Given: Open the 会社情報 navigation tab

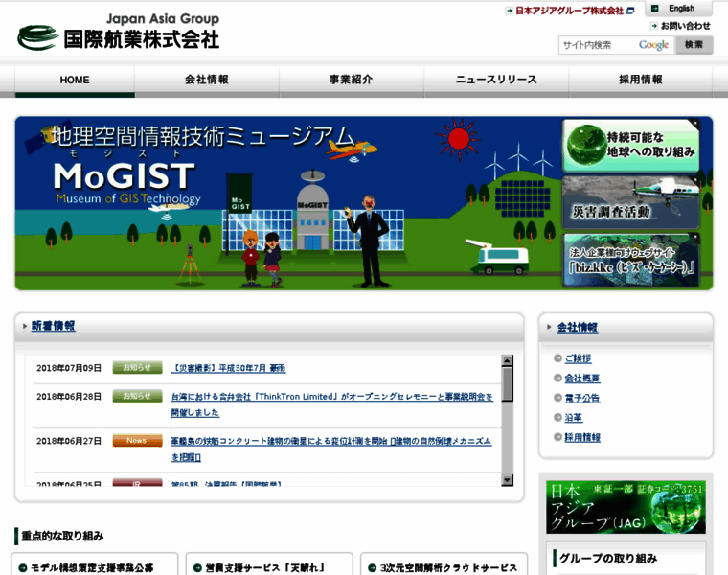Looking at the screenshot, I should [x=207, y=80].
